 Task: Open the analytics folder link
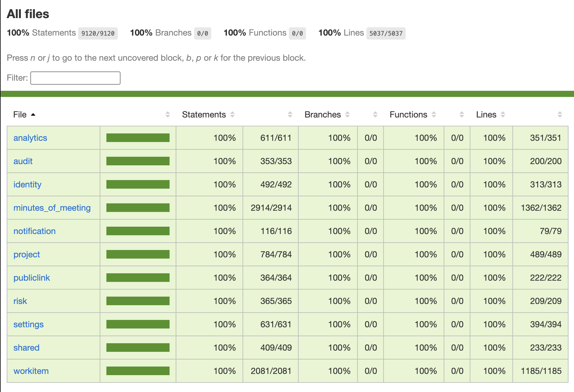tap(30, 138)
